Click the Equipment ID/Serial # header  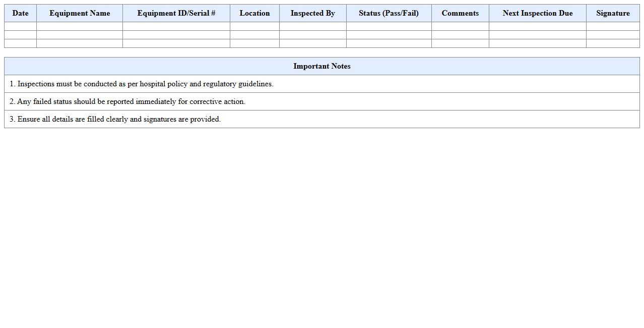176,13
